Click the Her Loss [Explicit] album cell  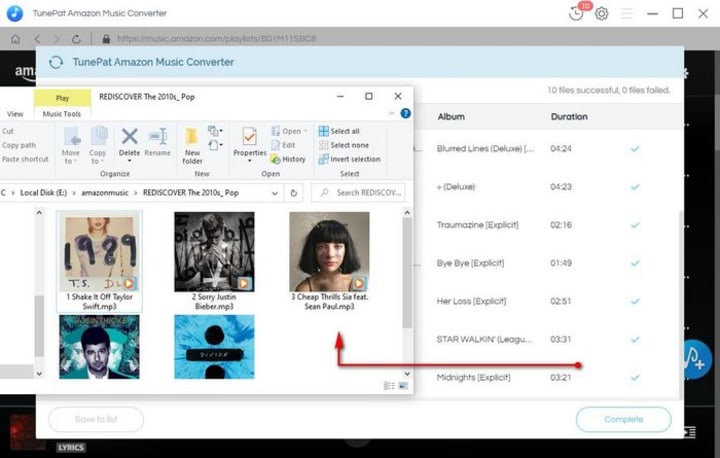coord(471,301)
